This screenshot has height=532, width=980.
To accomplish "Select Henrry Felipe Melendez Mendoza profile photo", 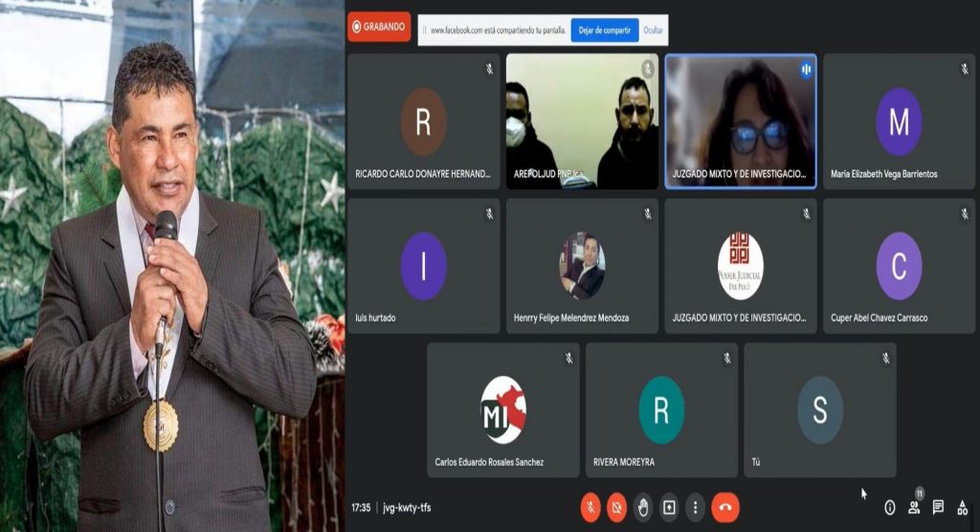I will point(582,266).
